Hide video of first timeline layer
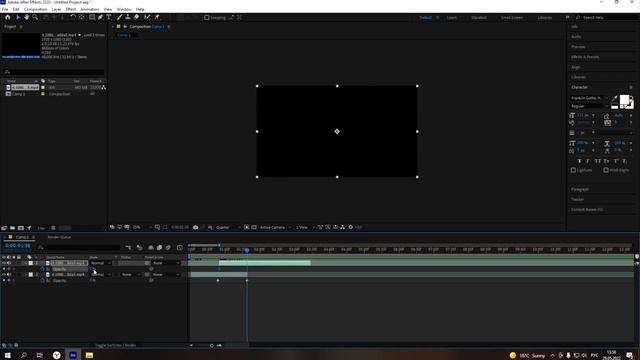Image resolution: width=640 pixels, height=360 pixels. (4, 263)
